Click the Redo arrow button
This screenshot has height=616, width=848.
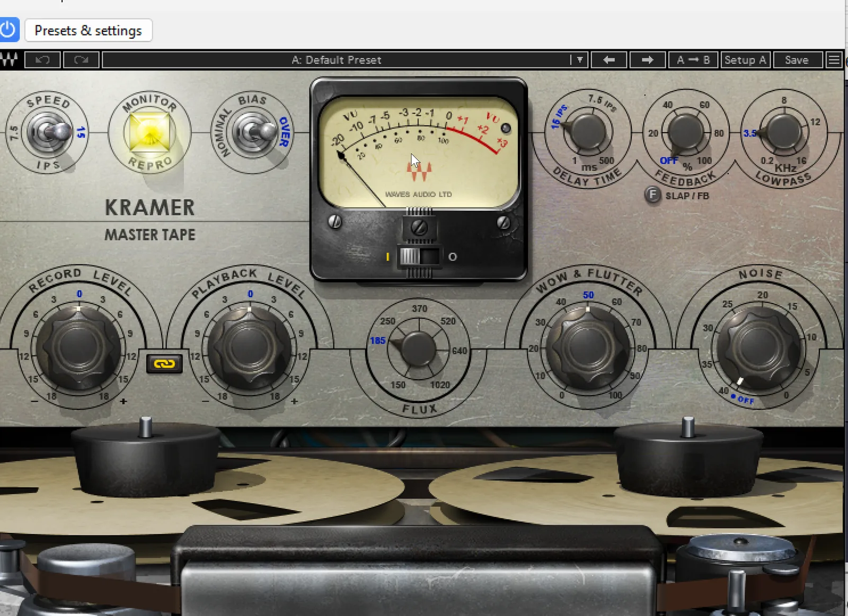[x=81, y=60]
